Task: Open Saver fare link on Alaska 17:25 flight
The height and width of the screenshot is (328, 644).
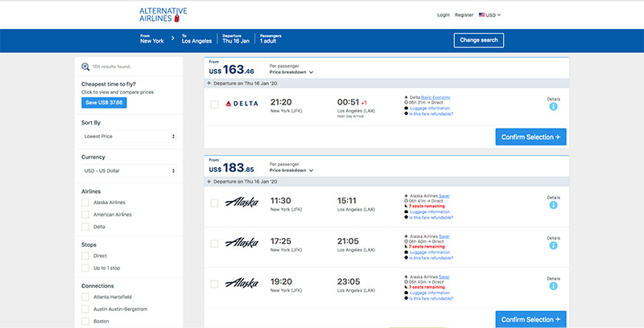Action: point(444,236)
